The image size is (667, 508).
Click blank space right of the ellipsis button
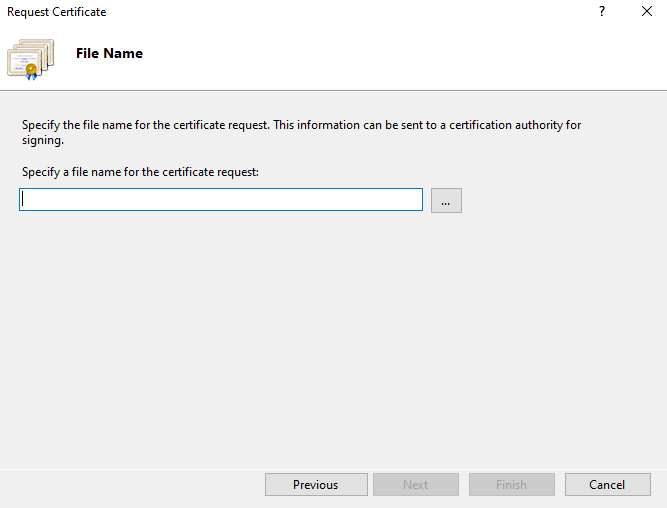click(x=560, y=201)
